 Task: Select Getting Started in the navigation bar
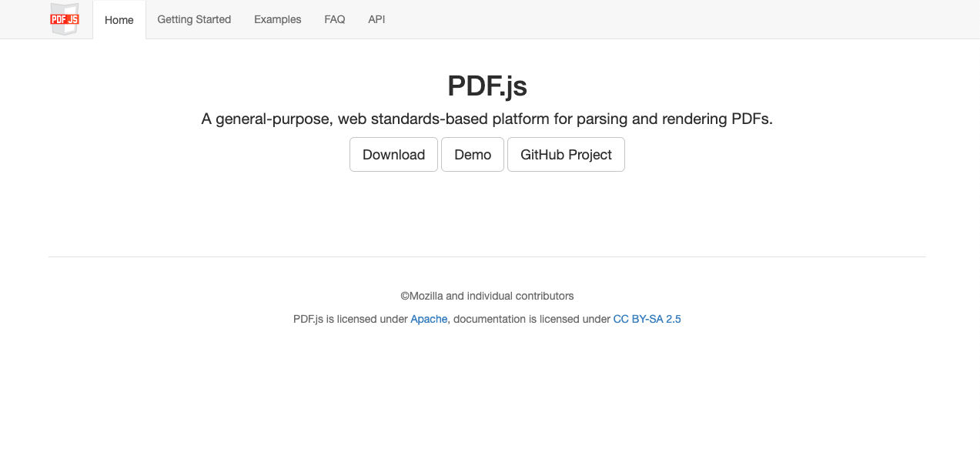coord(194,19)
